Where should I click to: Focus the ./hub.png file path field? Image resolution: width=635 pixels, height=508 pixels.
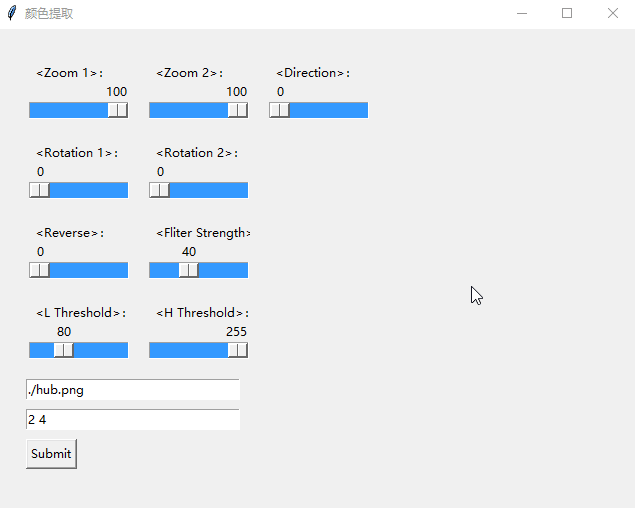point(133,390)
